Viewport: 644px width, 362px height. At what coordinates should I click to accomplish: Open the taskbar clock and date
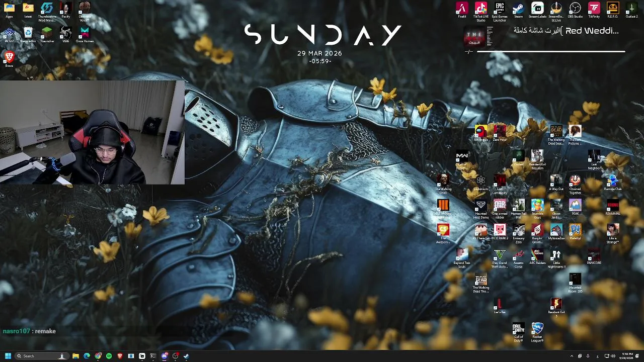click(x=626, y=356)
